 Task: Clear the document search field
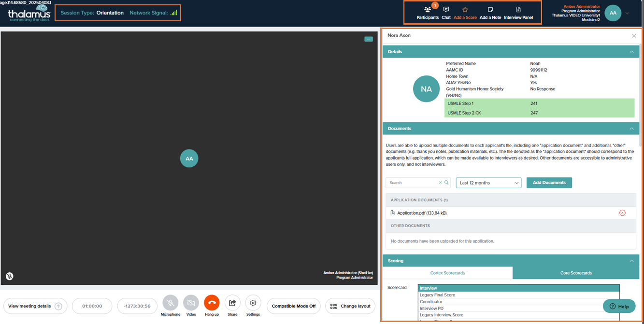point(440,183)
